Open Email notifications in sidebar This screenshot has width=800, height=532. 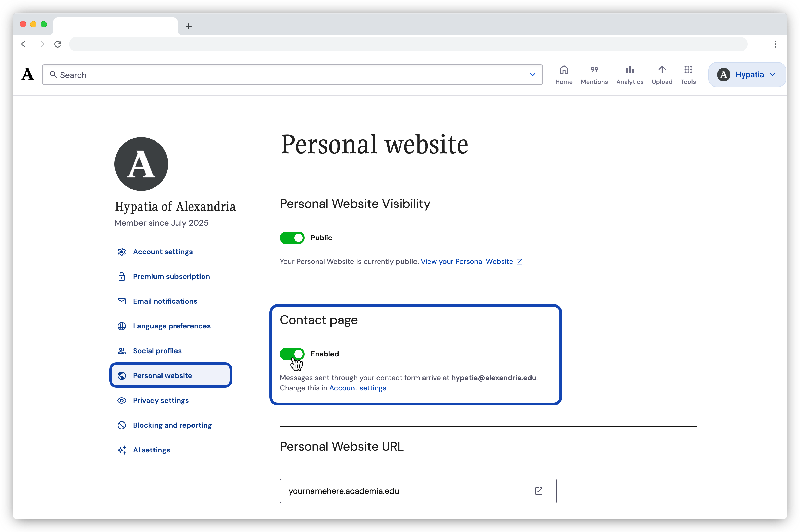(x=165, y=301)
